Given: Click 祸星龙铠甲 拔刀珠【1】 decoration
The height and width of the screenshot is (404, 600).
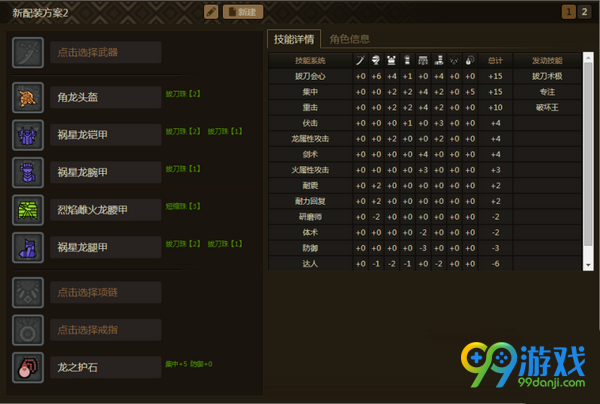Looking at the screenshot, I should click(225, 131).
